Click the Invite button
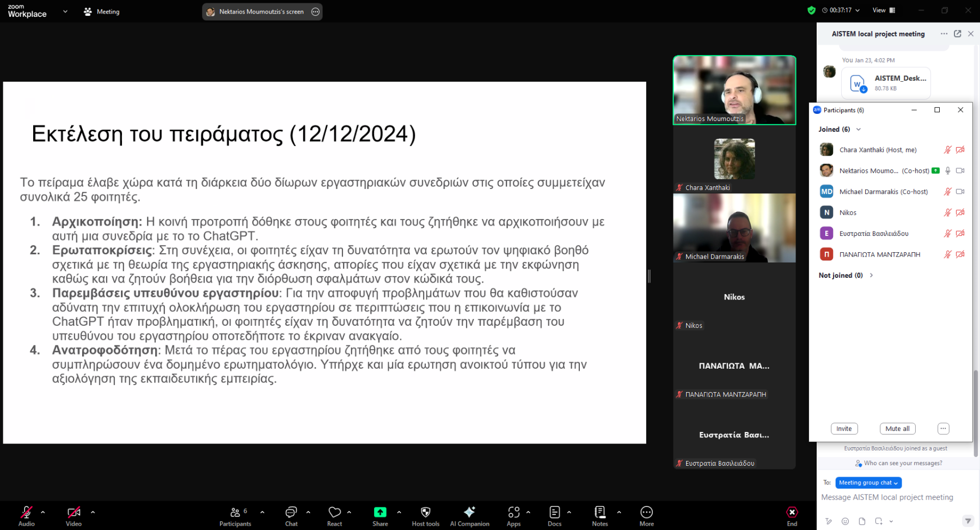The height and width of the screenshot is (530, 980). click(x=844, y=429)
